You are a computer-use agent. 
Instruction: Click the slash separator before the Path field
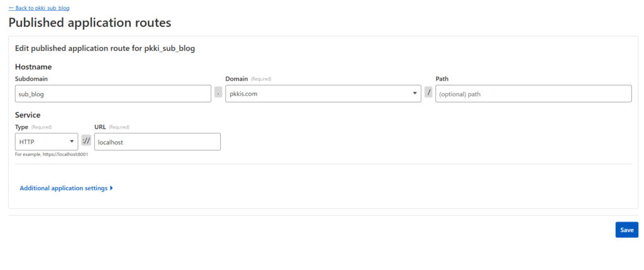click(428, 93)
